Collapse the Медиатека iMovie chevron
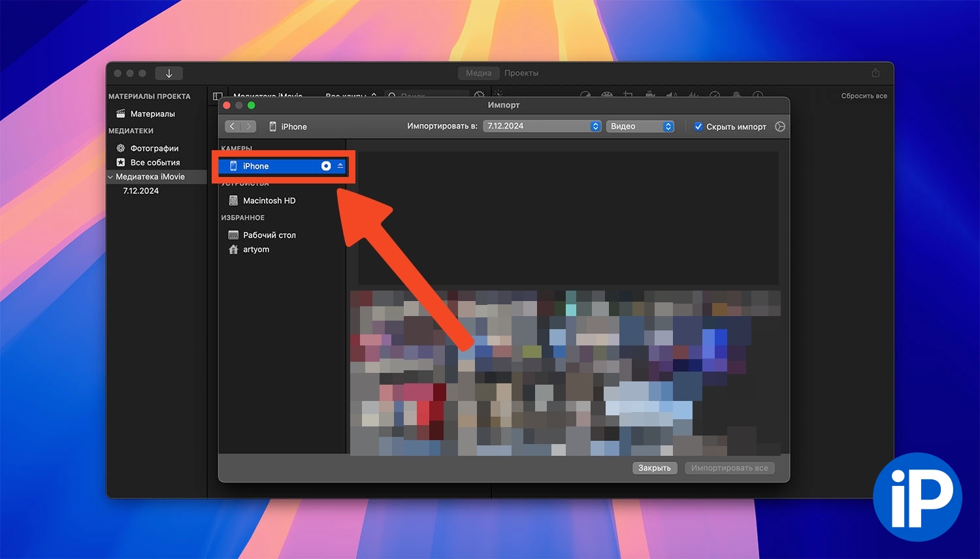 110,177
